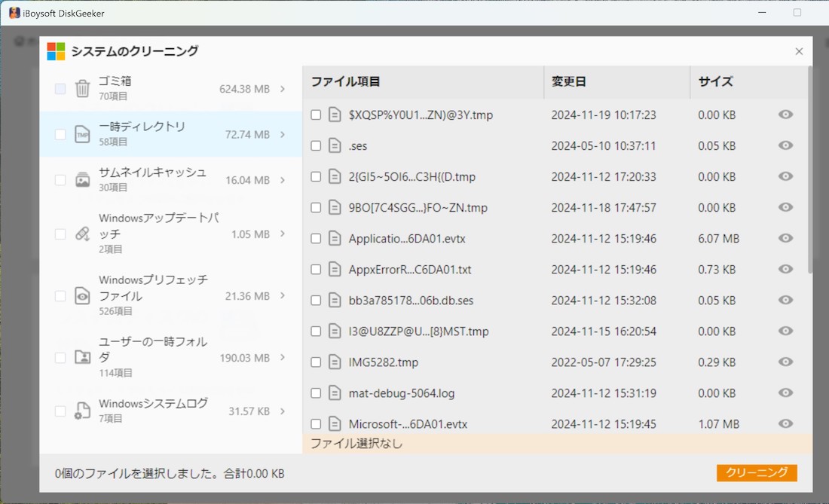Preview mat-debug-5064.log with its eye icon
Image resolution: width=829 pixels, height=504 pixels.
pyautogui.click(x=785, y=393)
